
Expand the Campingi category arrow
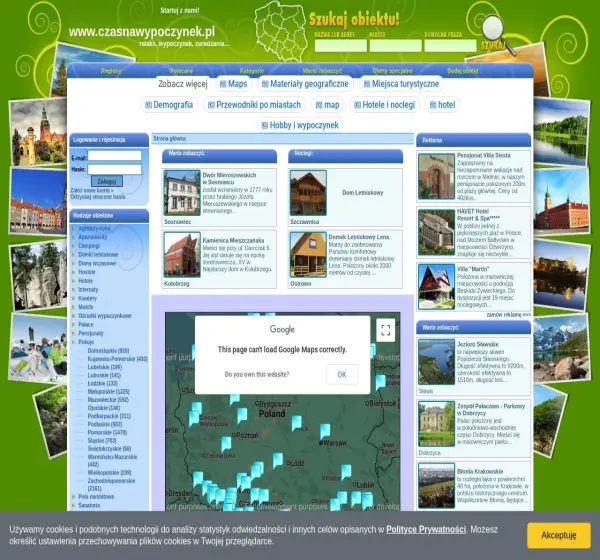coord(73,246)
